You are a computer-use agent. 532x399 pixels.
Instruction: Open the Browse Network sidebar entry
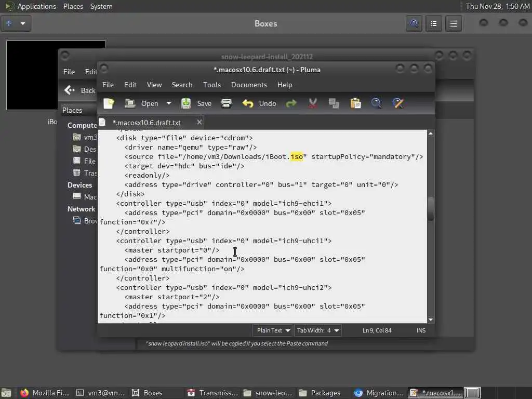[x=85, y=221]
